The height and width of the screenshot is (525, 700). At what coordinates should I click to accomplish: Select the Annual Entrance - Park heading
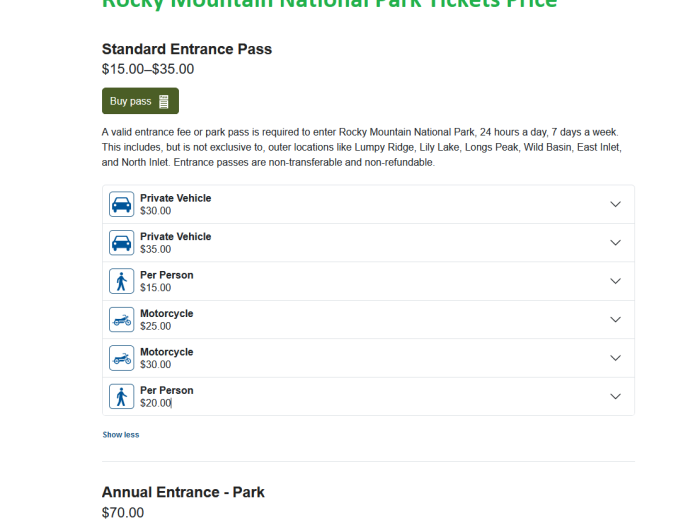183,492
